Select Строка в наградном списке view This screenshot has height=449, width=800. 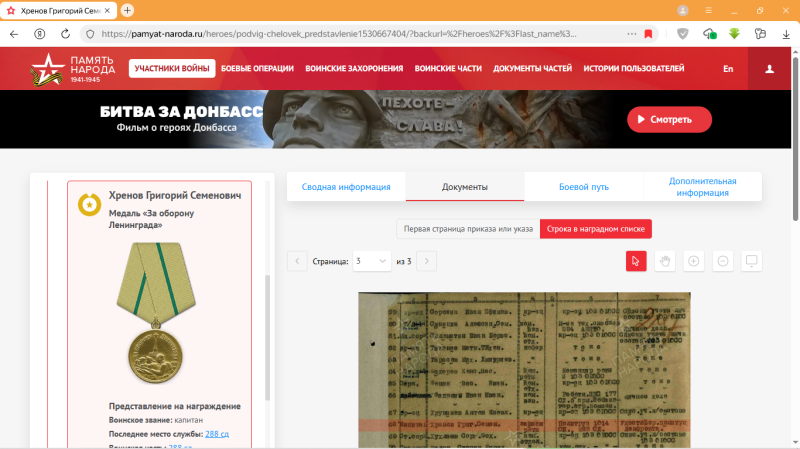tap(595, 229)
